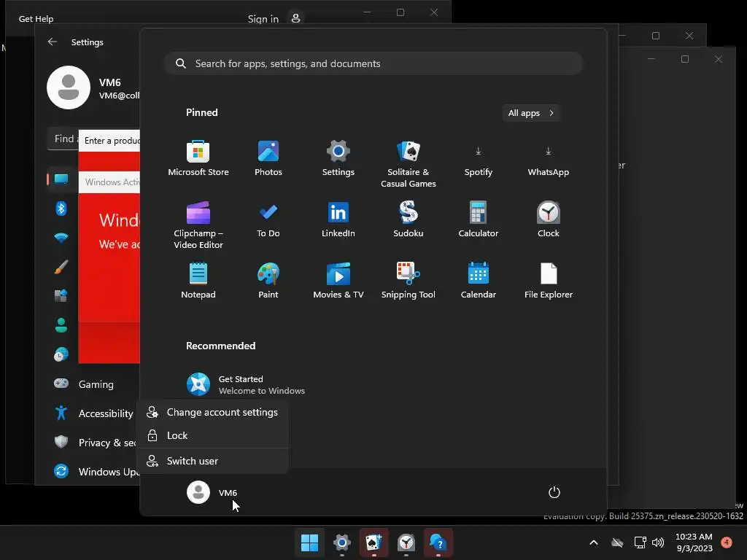Show hidden system tray icons

click(594, 542)
